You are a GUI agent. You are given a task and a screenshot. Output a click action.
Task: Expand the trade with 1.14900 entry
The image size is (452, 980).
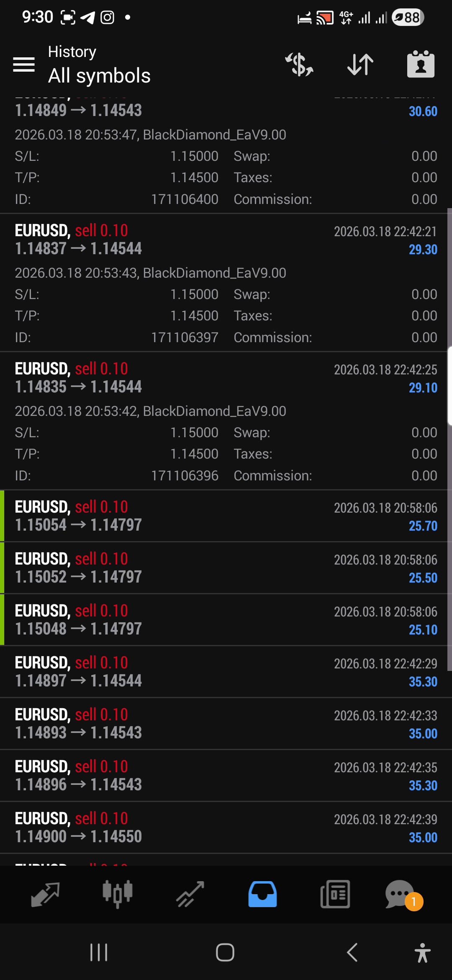pos(226,828)
